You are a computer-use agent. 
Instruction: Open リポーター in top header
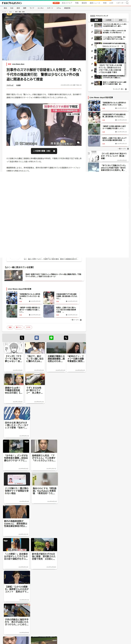(x=120, y=3)
